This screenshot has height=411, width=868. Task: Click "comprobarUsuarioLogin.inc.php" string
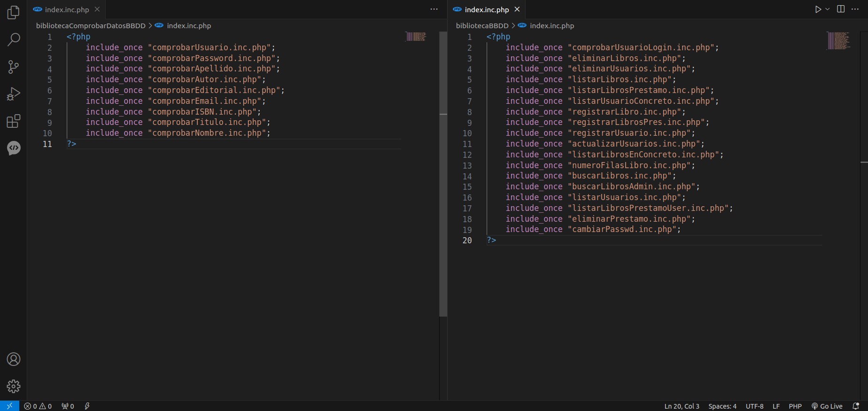pos(641,47)
